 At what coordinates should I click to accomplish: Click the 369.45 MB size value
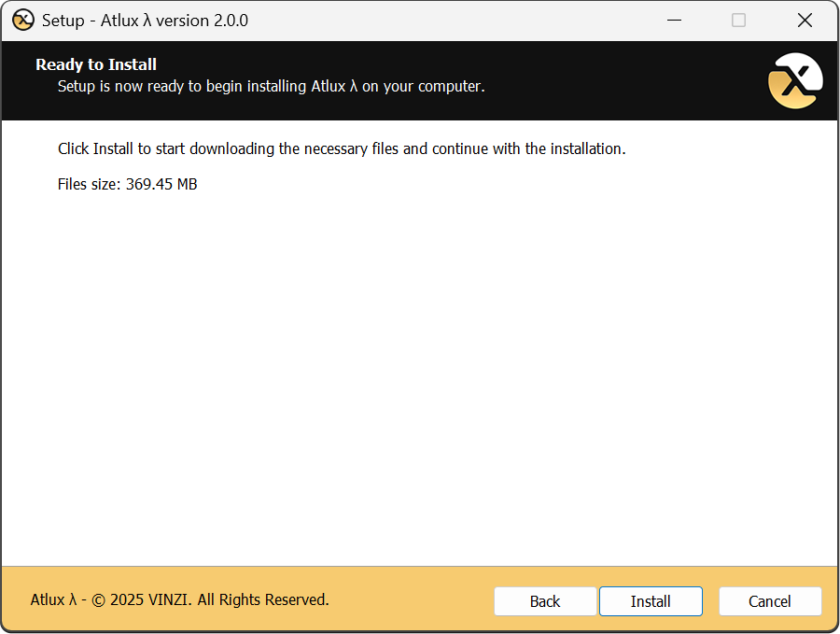click(x=161, y=184)
